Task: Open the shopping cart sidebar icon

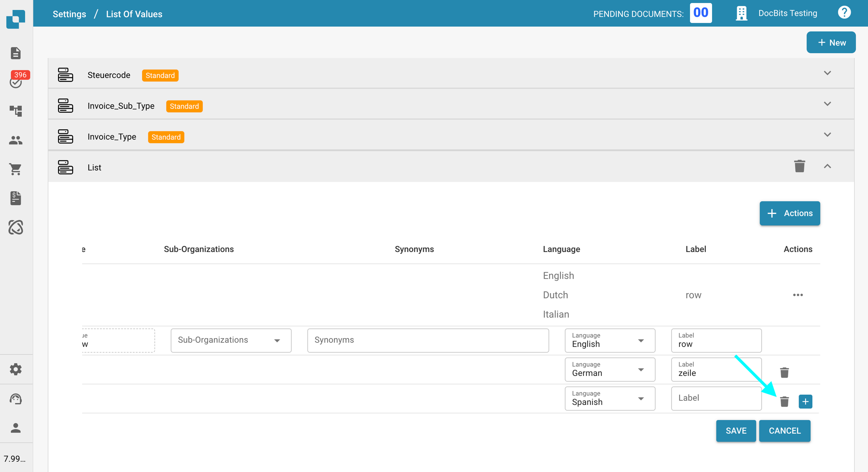Action: 15,169
